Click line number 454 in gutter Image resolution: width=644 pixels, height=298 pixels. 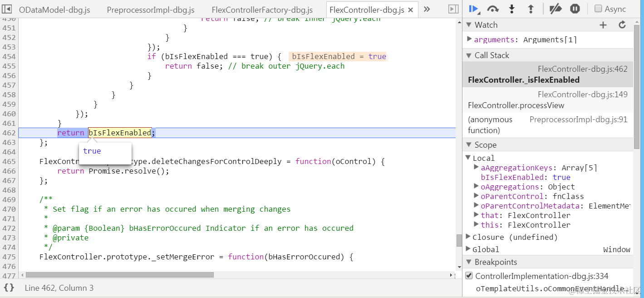[9, 56]
